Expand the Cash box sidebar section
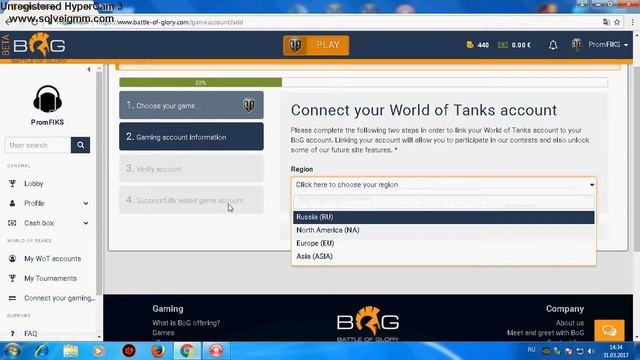 [48, 223]
